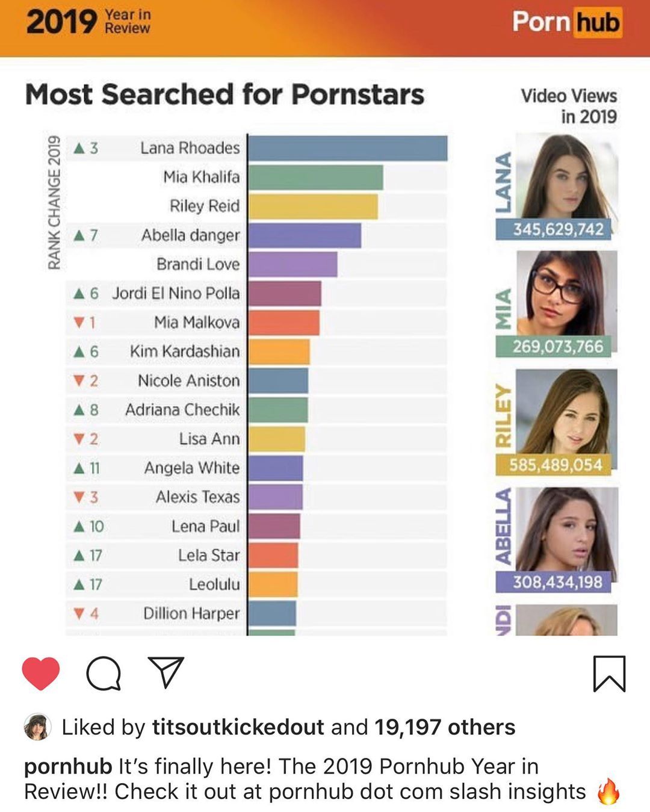Viewport: 650px width, 812px height.
Task: Open comments with the speech bubble icon
Action: pos(104,673)
